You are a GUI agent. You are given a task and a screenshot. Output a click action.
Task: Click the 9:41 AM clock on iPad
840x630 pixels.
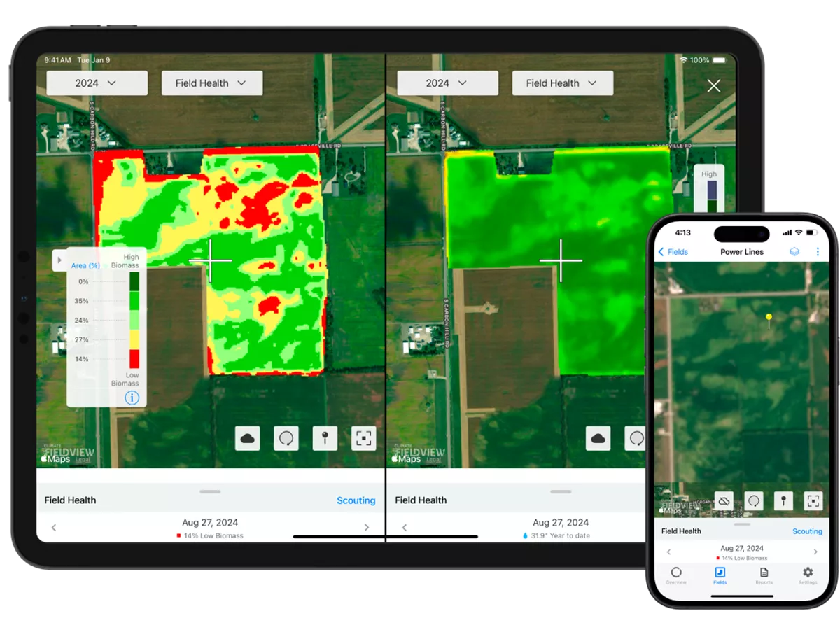tap(58, 60)
